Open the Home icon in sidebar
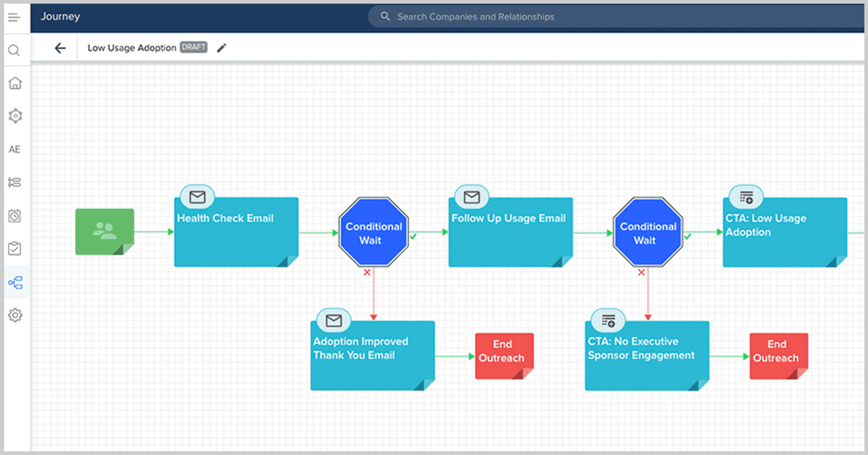Viewport: 868px width, 455px height. pyautogui.click(x=15, y=83)
